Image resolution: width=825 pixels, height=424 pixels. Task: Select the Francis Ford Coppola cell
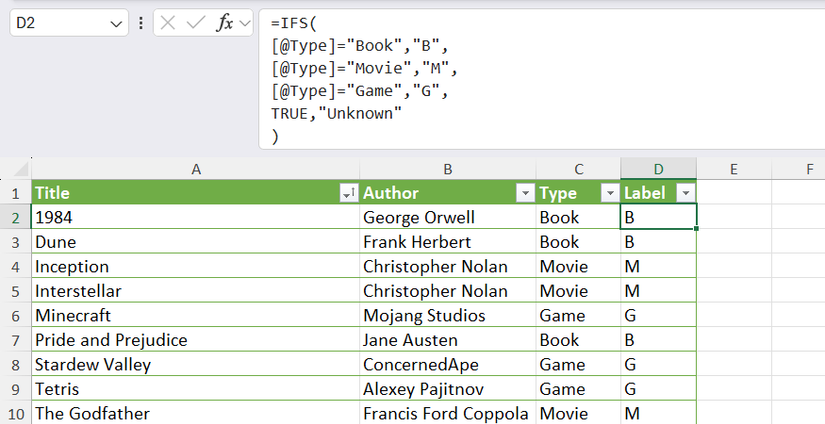(448, 413)
